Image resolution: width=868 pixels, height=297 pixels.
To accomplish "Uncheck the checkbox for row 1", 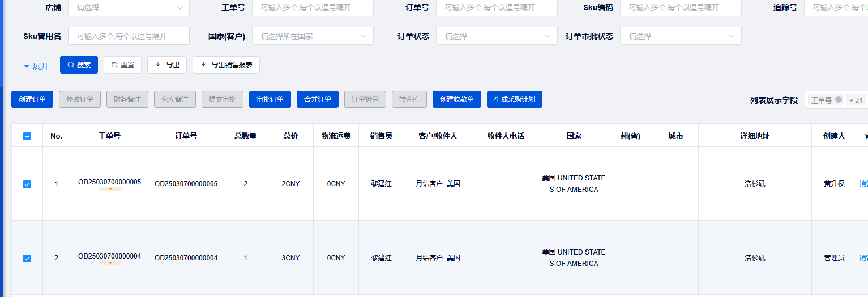I will [27, 184].
